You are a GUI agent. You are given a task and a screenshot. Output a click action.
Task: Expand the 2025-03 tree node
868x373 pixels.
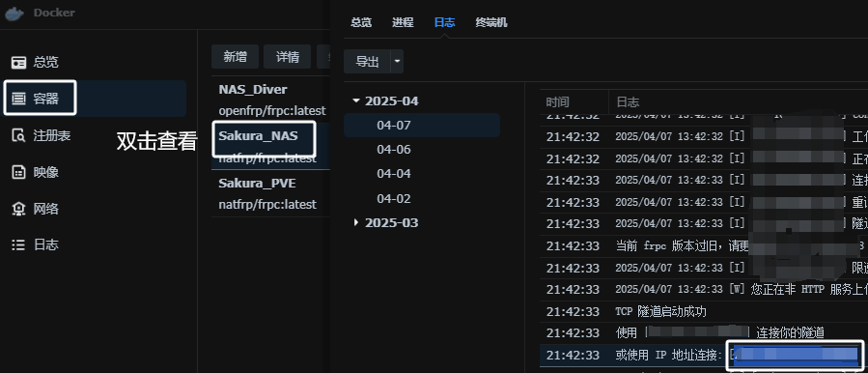(x=356, y=223)
